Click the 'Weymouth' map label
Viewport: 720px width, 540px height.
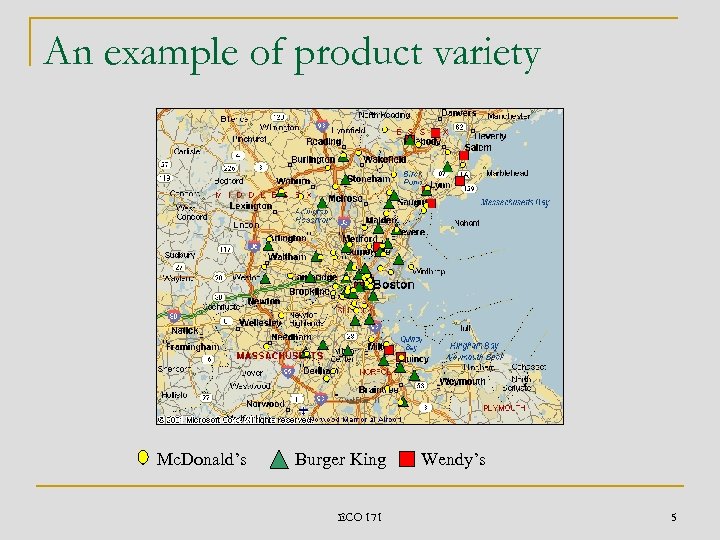(462, 382)
